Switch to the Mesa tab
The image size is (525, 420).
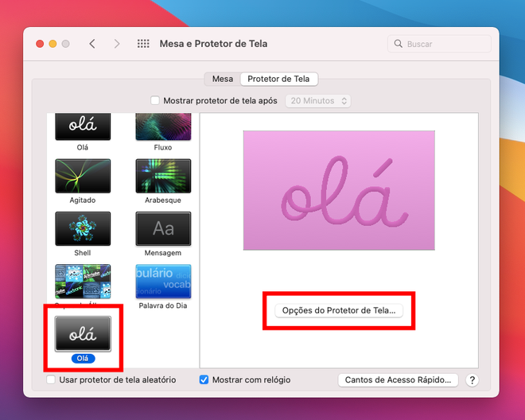pyautogui.click(x=223, y=79)
